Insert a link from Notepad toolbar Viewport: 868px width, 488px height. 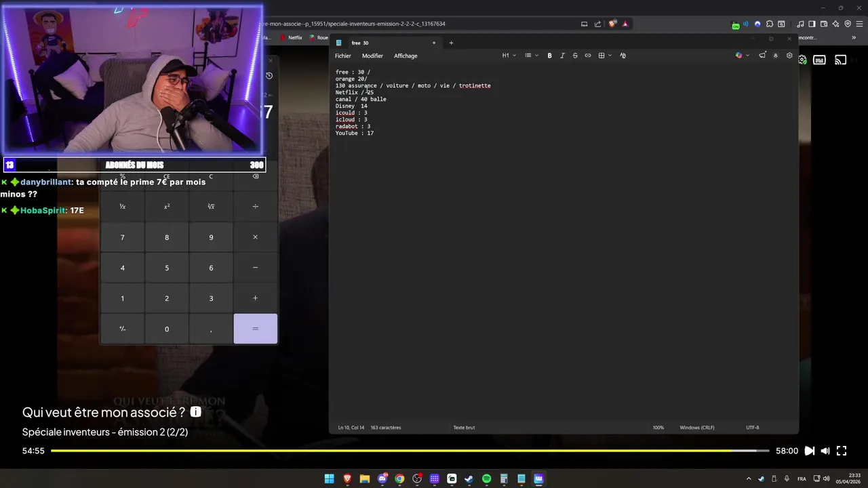(x=588, y=56)
